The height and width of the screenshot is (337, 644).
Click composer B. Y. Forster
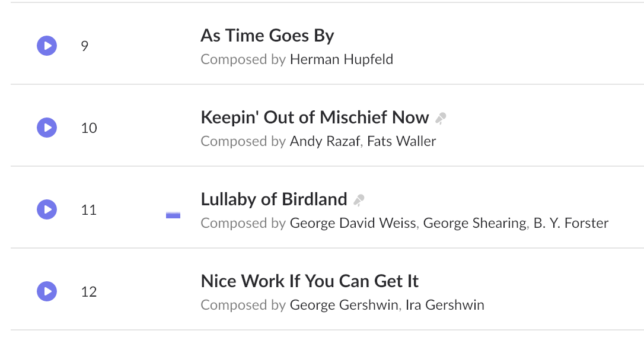(x=570, y=223)
